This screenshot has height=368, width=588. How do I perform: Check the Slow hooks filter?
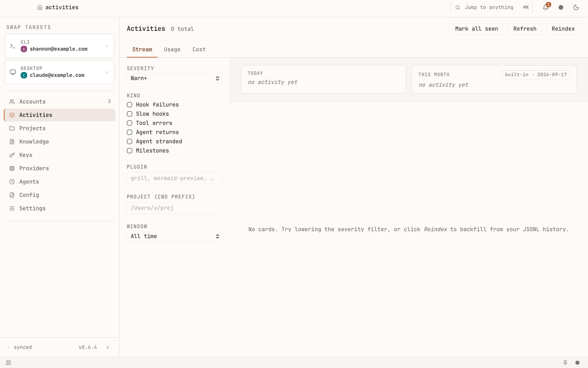pyautogui.click(x=130, y=114)
